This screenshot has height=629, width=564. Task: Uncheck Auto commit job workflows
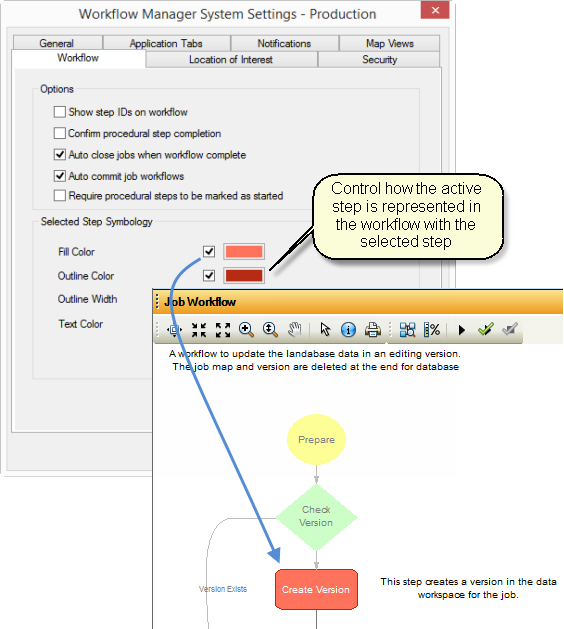click(60, 176)
